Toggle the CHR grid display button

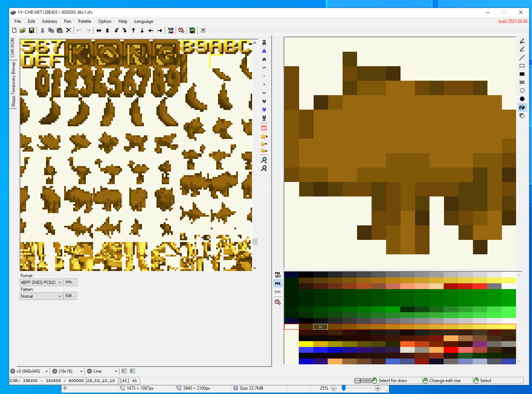pos(124,371)
